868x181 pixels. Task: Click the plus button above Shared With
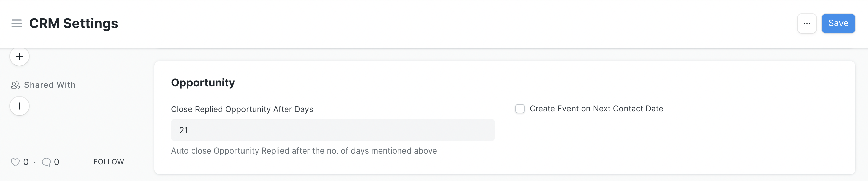pos(19,56)
